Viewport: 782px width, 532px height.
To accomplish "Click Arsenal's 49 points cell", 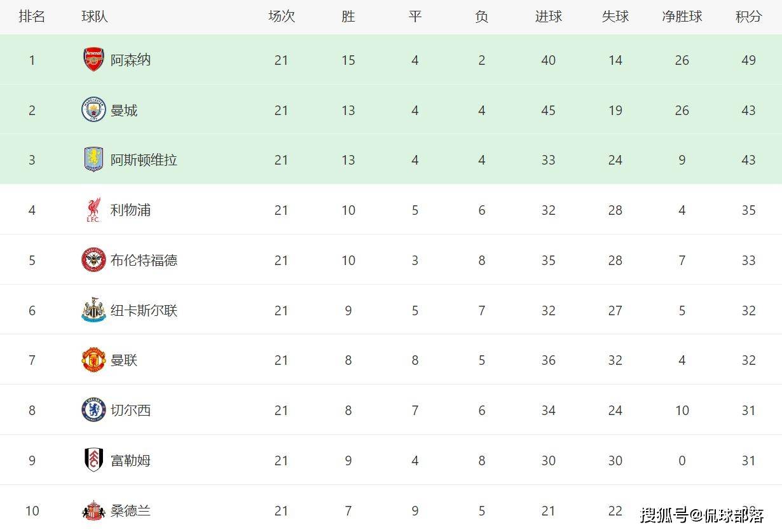I will 748,60.
